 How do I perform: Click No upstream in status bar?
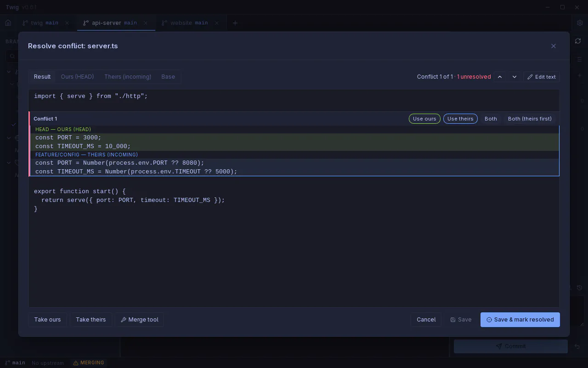[x=48, y=363]
